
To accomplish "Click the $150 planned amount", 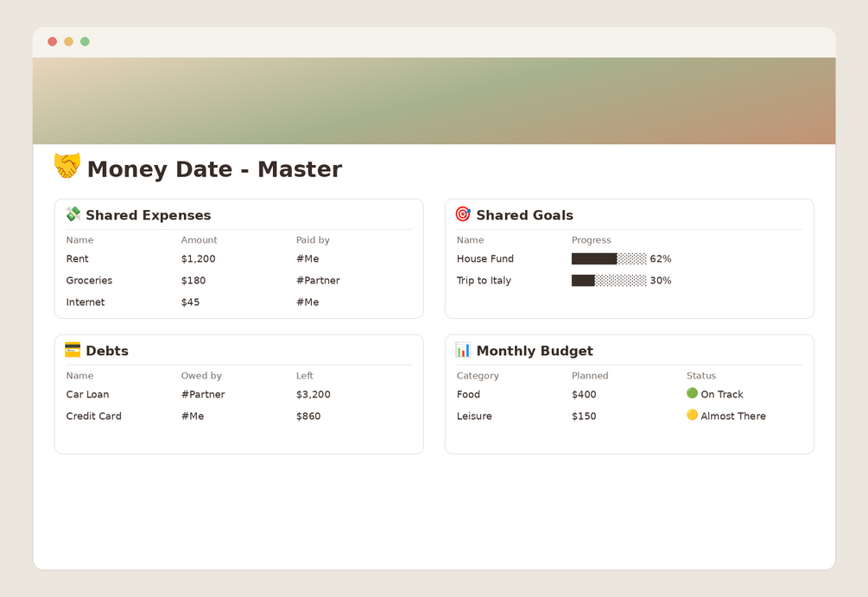I will point(584,416).
